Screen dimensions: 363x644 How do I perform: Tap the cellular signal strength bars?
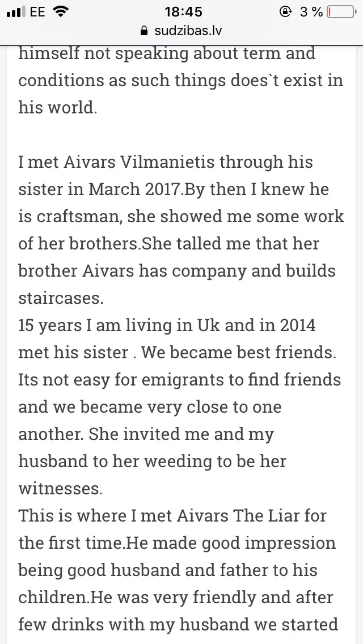pyautogui.click(x=14, y=12)
